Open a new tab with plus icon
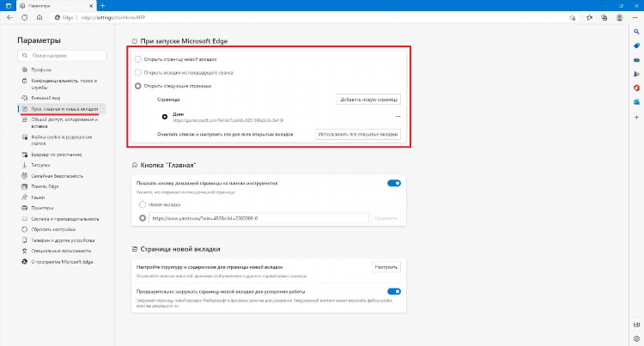The height and width of the screenshot is (346, 644). coord(103,6)
